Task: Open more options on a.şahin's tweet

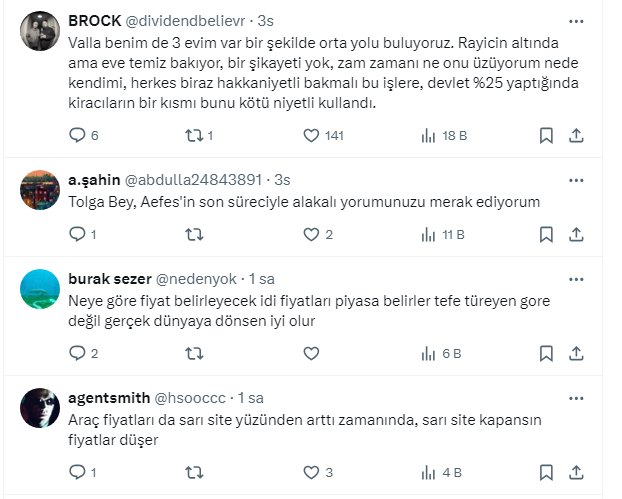Action: point(576,180)
